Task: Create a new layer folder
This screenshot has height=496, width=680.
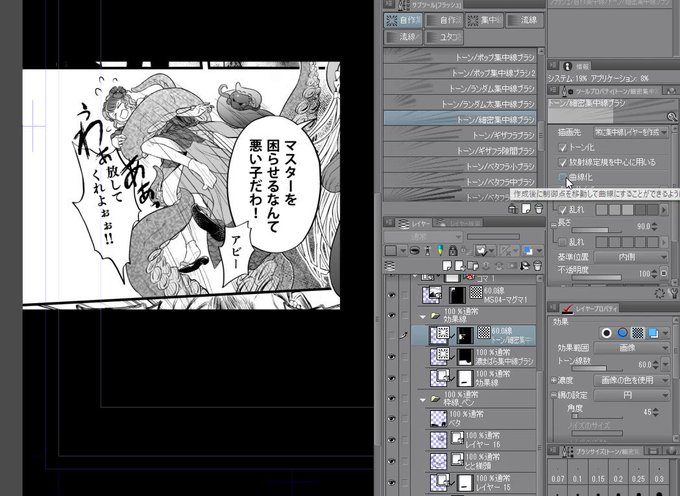Action: tap(472, 265)
